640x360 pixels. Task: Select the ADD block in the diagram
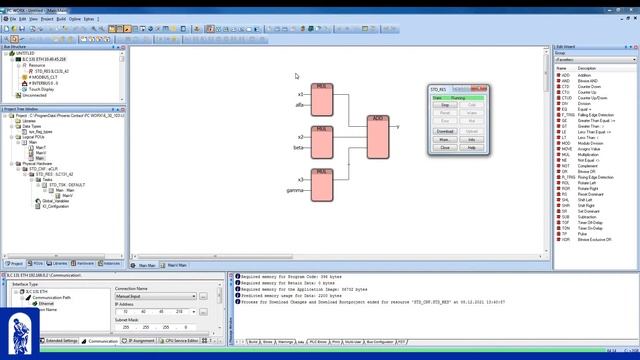[x=378, y=137]
